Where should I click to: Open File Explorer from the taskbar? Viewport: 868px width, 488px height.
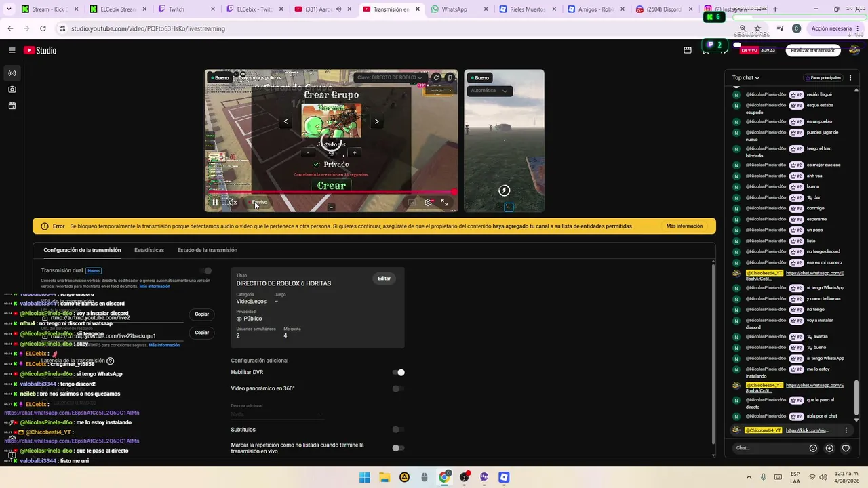tap(384, 477)
